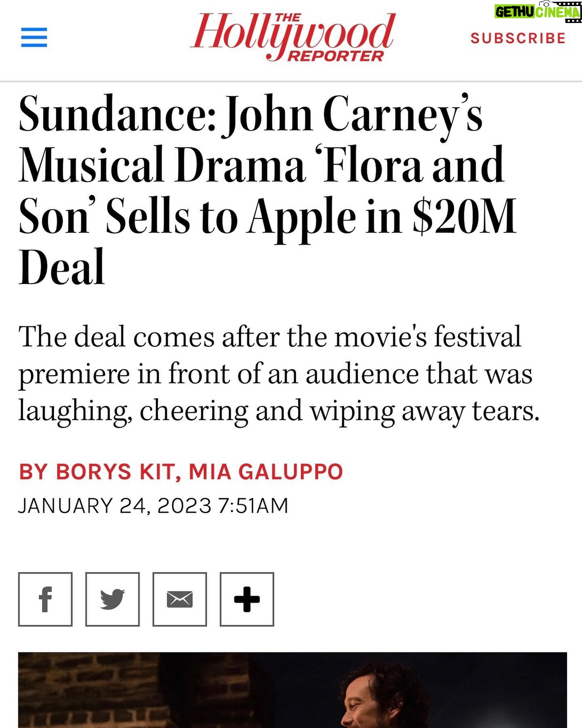The width and height of the screenshot is (582, 728).
Task: Click the subheading about the festival premiere
Action: point(279,374)
